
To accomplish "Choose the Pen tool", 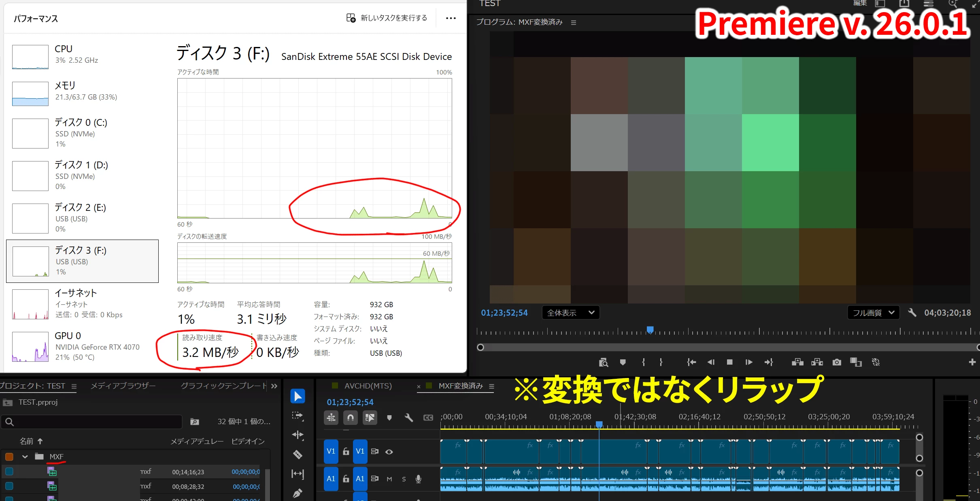I will pos(298,493).
